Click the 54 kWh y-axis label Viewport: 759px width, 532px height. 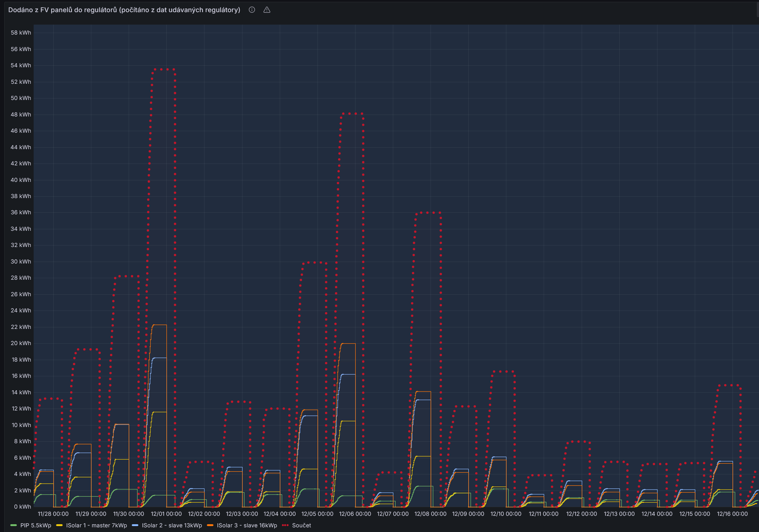coord(21,65)
